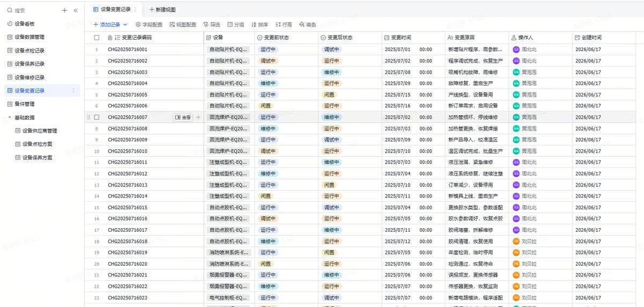The image size is (644, 307).
Task: Click the drag handle on row CHG20250716007
Action: [x=89, y=117]
